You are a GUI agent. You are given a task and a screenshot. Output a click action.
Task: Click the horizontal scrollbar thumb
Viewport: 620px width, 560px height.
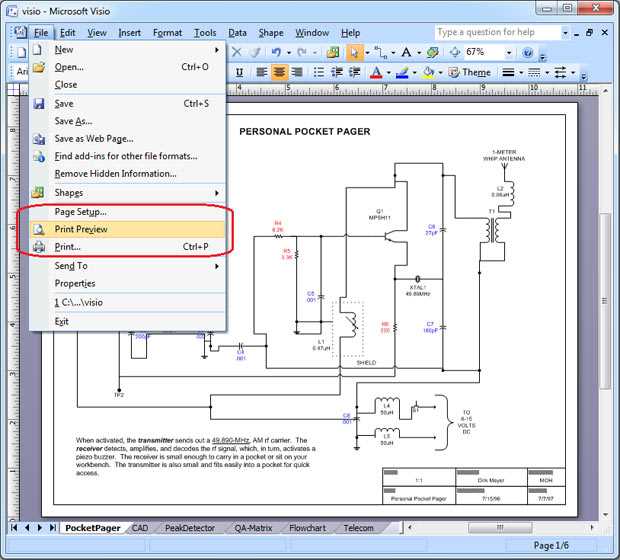click(500, 528)
